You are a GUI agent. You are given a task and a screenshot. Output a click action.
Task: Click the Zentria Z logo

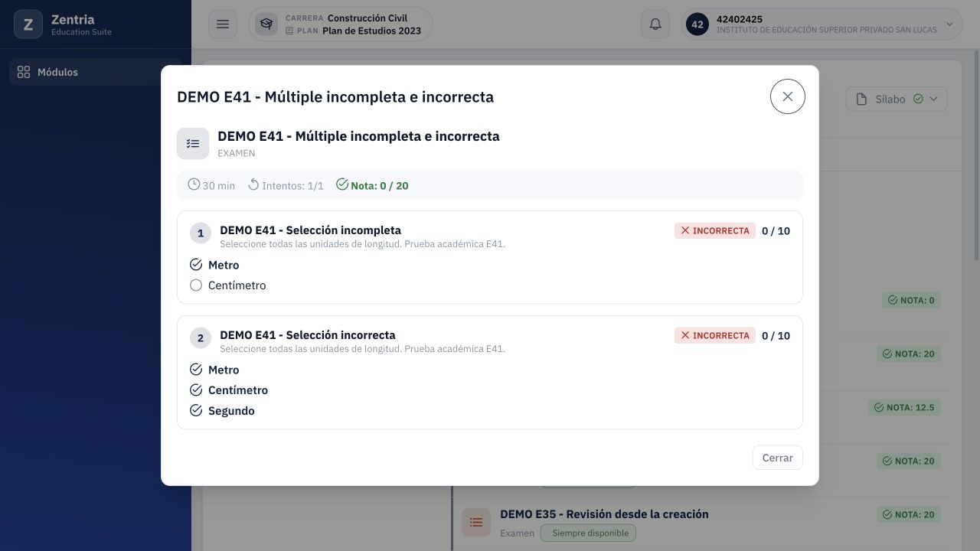point(28,24)
